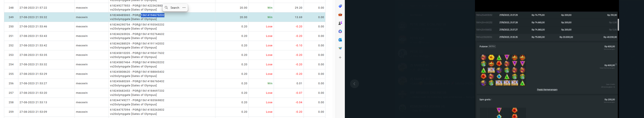644x118 pixels.
Task: Open the Games chess sidebar icon
Action: (x=340, y=23)
